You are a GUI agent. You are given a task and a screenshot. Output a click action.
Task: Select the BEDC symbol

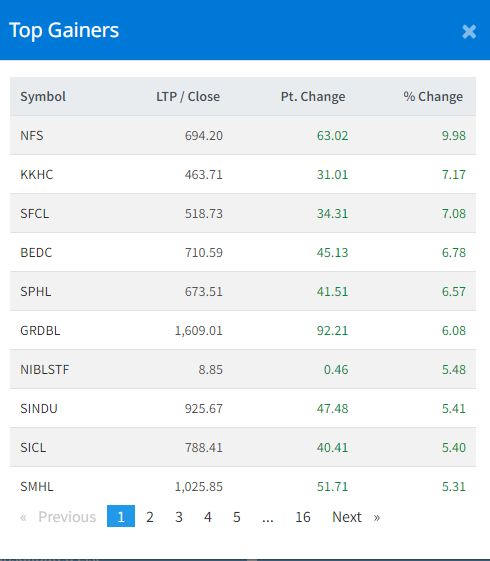coord(36,253)
